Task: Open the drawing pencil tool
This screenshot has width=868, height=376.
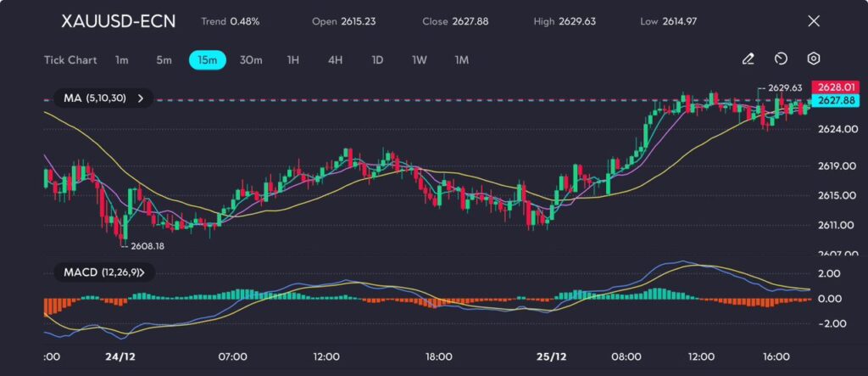Action: coord(748,59)
